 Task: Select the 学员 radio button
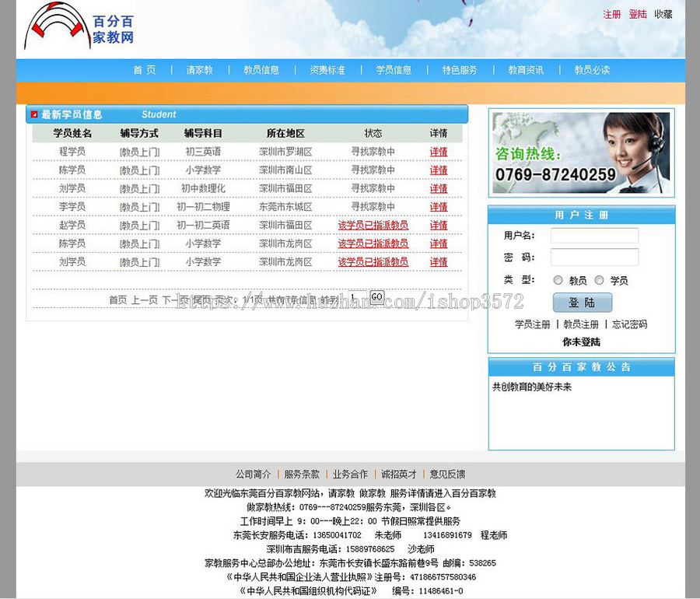599,280
